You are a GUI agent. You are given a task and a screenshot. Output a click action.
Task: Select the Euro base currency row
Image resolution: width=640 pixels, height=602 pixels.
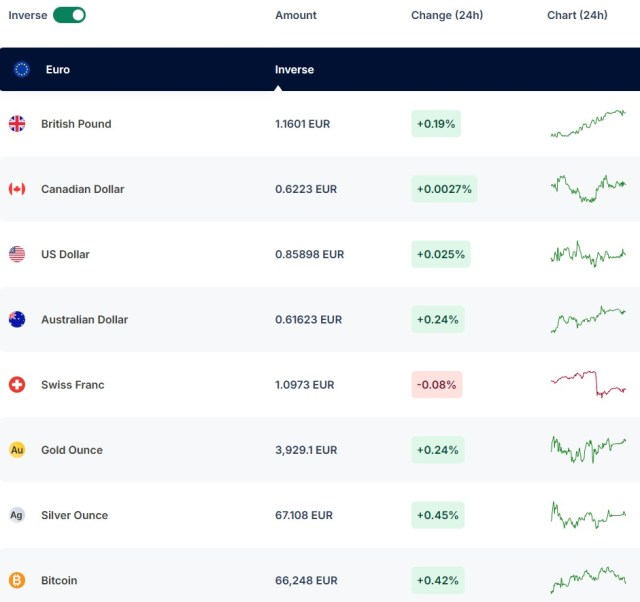point(320,69)
